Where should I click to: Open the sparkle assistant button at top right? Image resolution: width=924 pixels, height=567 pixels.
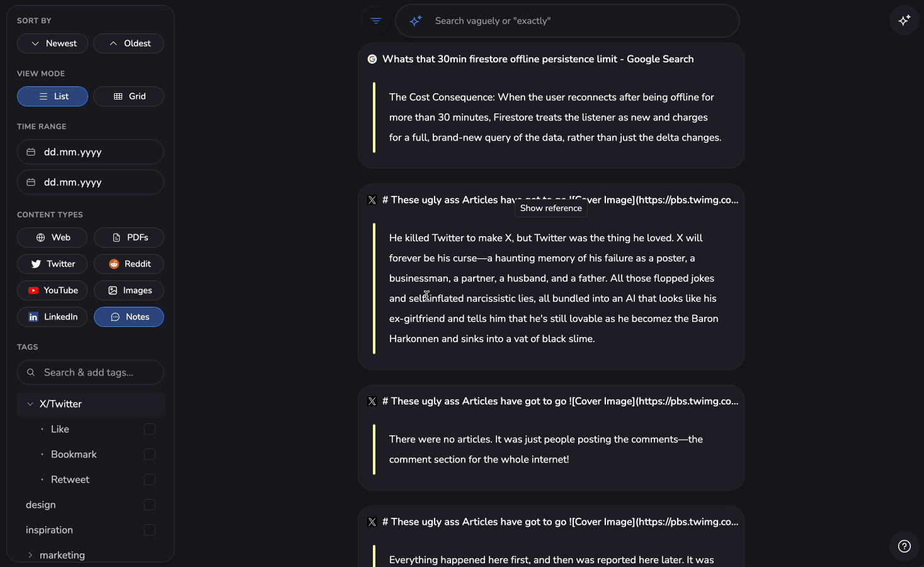tap(904, 20)
